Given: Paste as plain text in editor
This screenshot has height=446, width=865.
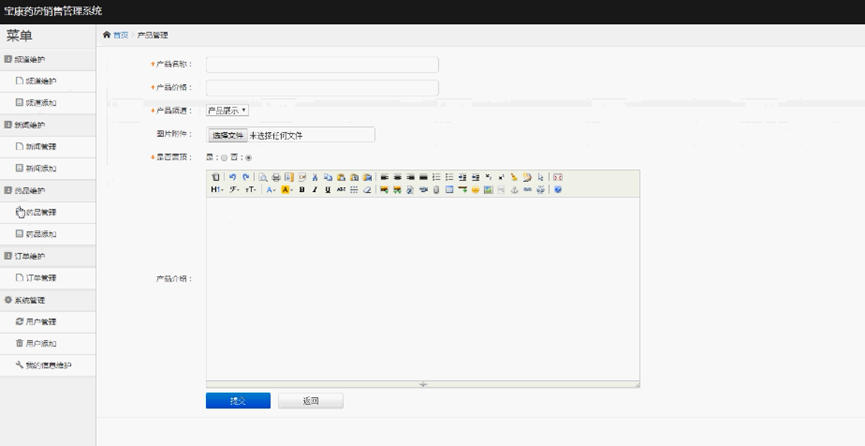Looking at the screenshot, I should tap(354, 177).
